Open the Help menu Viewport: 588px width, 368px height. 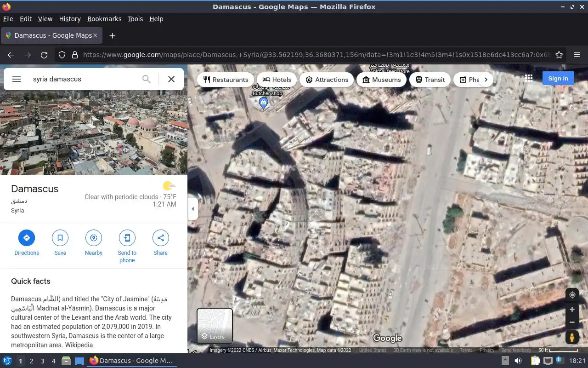[156, 19]
